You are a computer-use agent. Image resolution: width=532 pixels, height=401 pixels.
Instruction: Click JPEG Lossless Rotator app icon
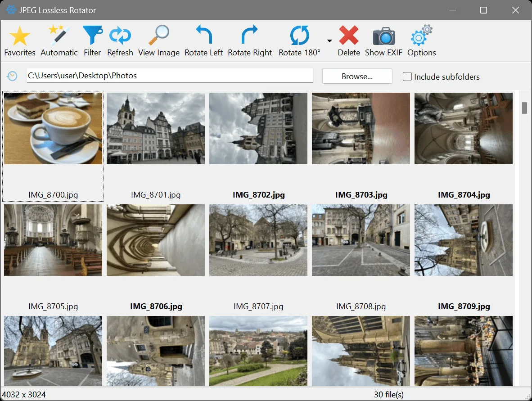11,10
